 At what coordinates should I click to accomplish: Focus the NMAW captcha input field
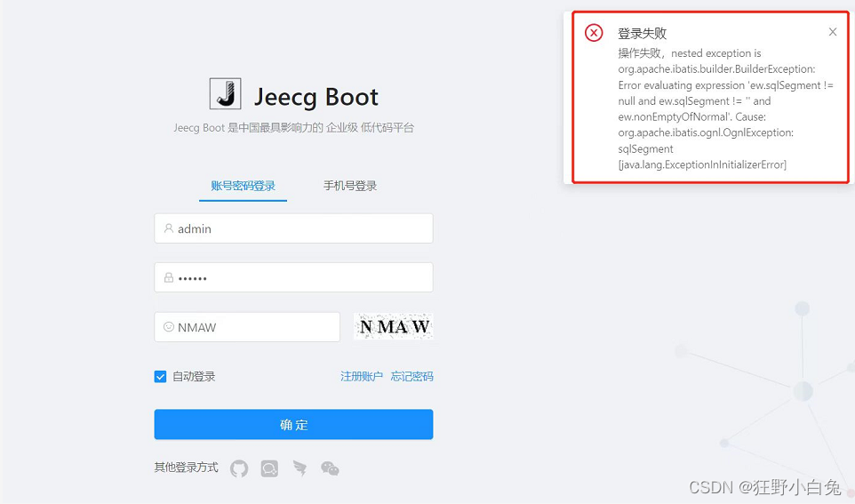click(247, 327)
